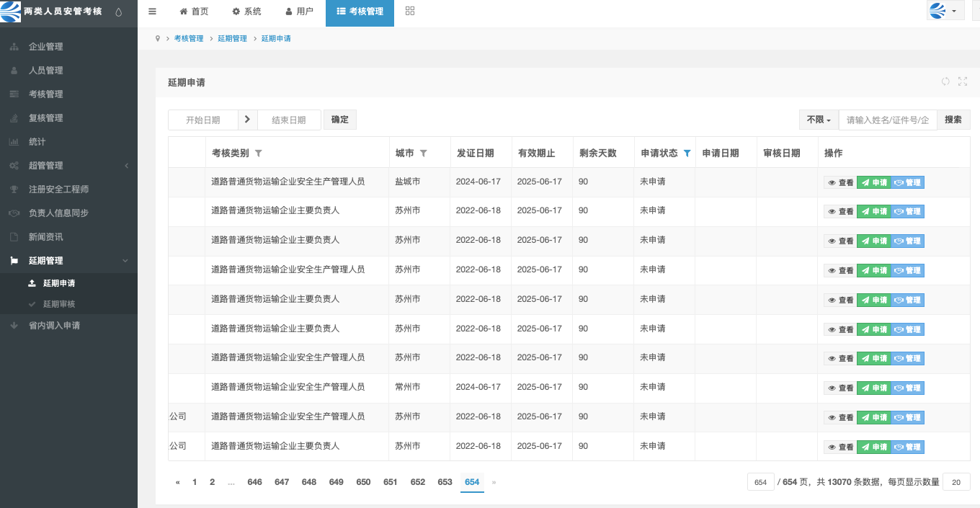This screenshot has height=508, width=980.
Task: Open 注册安全工程师 in the sidebar
Action: coord(68,190)
